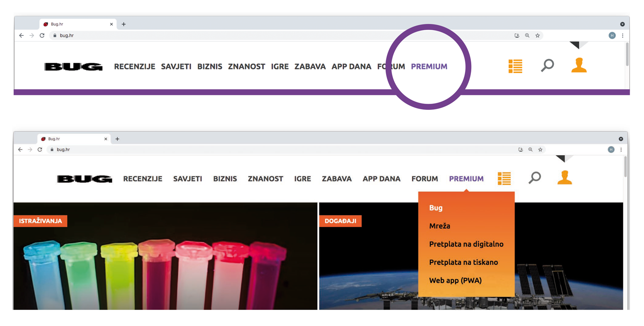Click the forward arrow in the lower browser window

click(30, 150)
